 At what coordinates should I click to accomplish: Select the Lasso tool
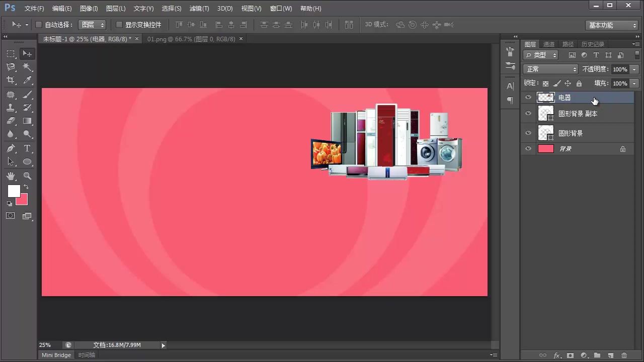(11, 67)
